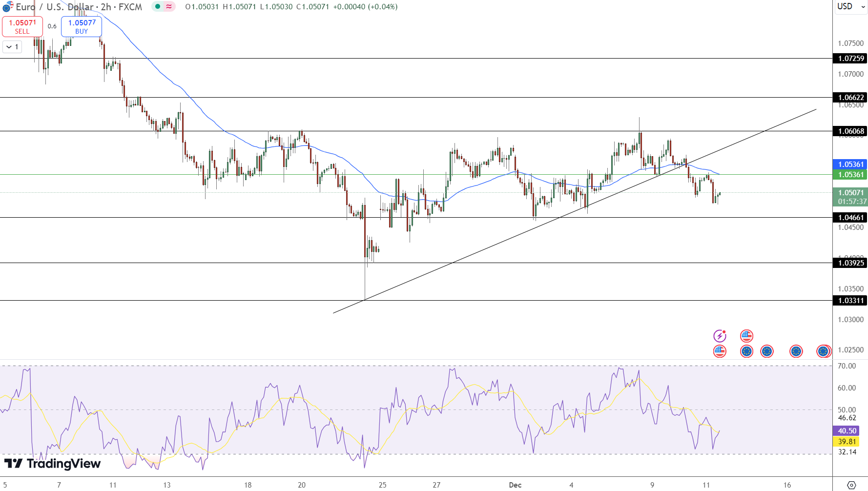Select the 1.03311 horizontal line price label

tap(850, 301)
